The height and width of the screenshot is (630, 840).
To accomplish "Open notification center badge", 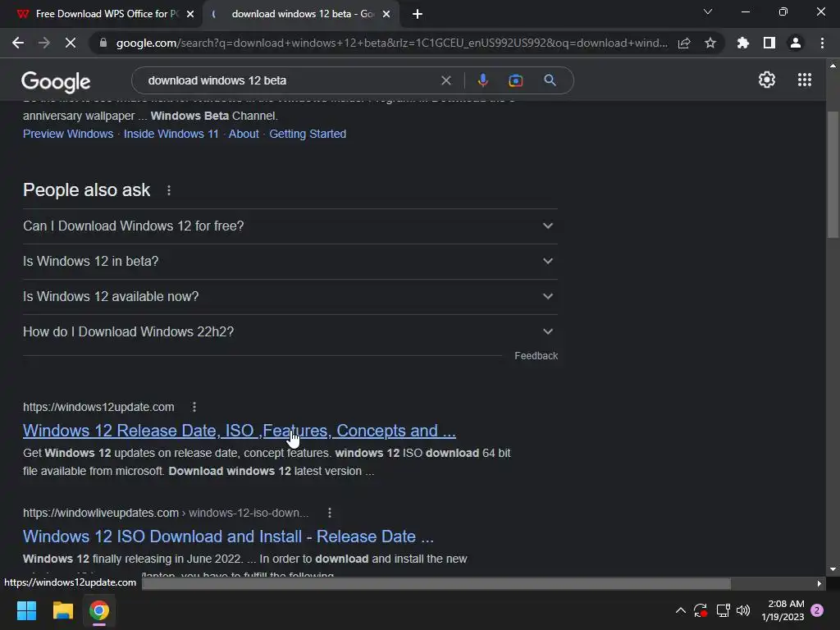I will [x=817, y=610].
